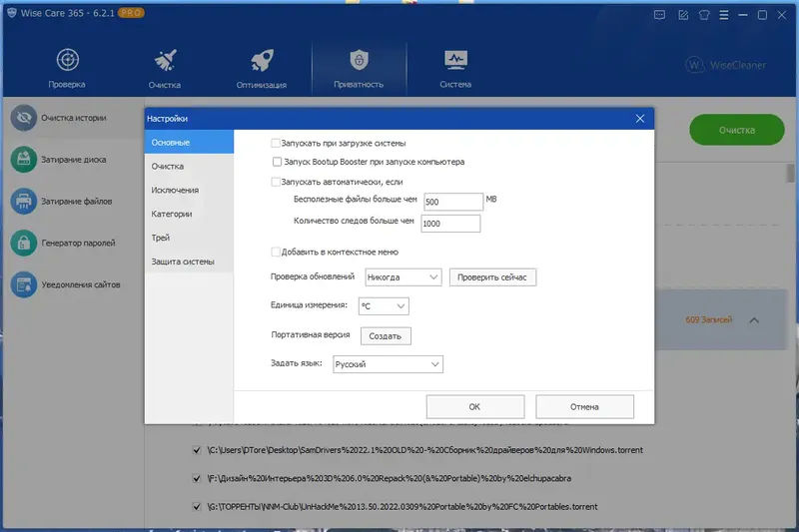The width and height of the screenshot is (799, 532).
Task: Confirm settings with OK button
Action: click(x=475, y=407)
